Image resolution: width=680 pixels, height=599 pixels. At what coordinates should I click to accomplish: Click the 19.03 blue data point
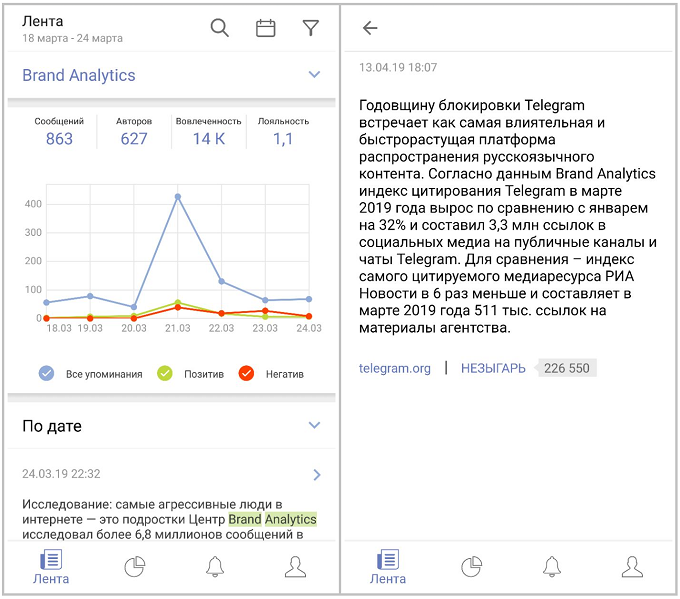click(x=90, y=296)
